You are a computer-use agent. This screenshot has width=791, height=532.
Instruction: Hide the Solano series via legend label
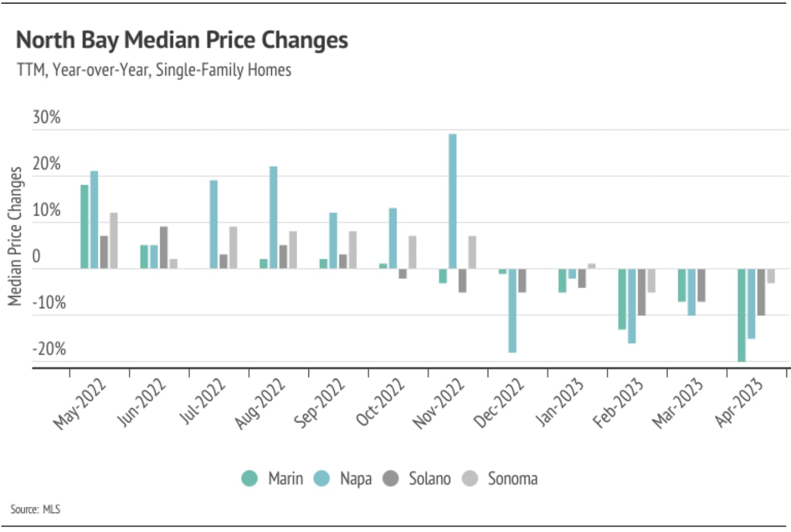[429, 478]
